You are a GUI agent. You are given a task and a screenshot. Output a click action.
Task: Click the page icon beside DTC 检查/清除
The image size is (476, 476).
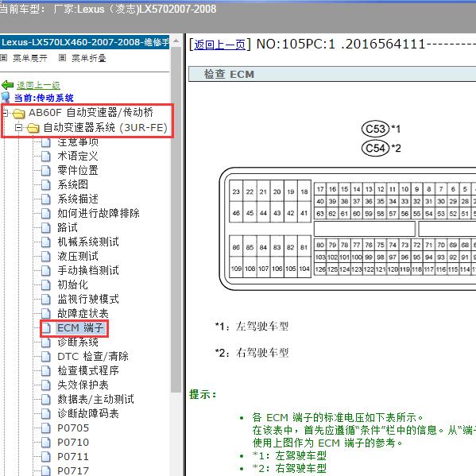46,356
